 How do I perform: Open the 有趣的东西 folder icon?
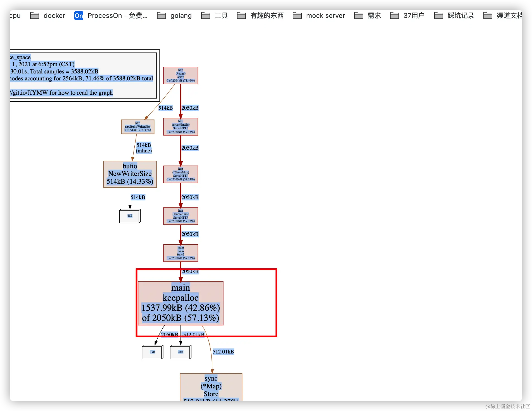[241, 16]
